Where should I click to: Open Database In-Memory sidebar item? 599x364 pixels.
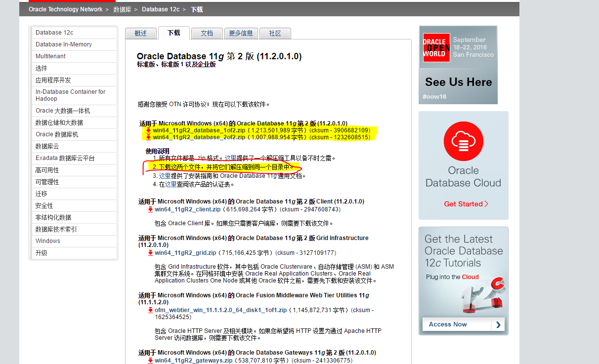[74, 44]
